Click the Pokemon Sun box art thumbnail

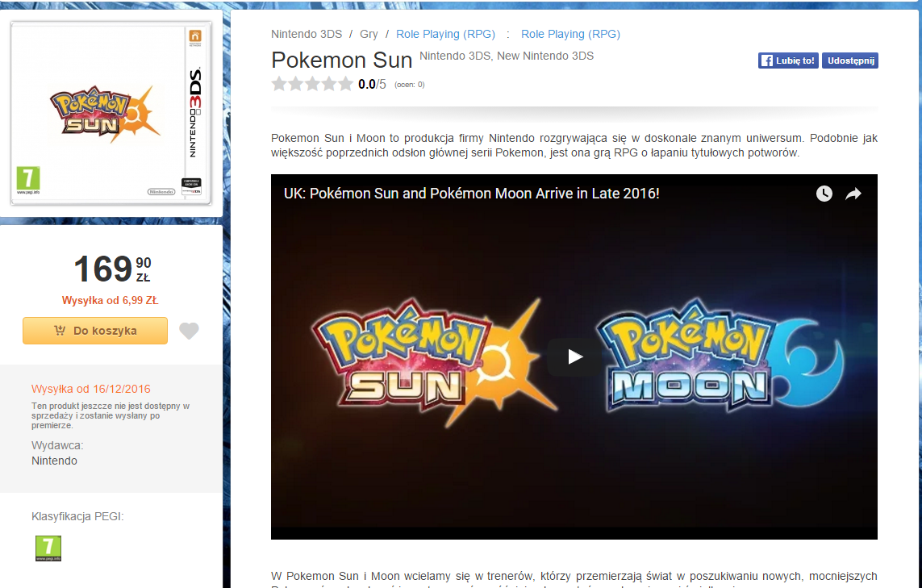(x=111, y=113)
